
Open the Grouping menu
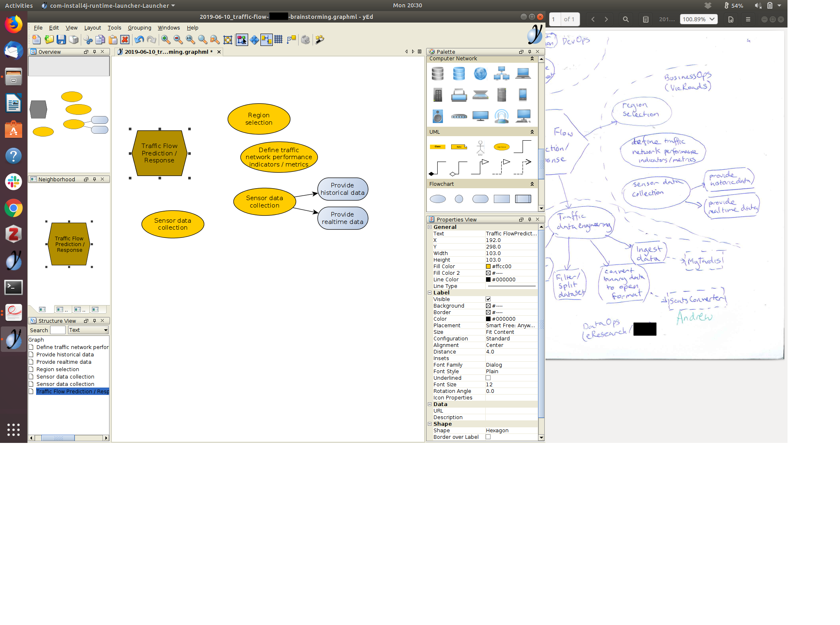139,28
